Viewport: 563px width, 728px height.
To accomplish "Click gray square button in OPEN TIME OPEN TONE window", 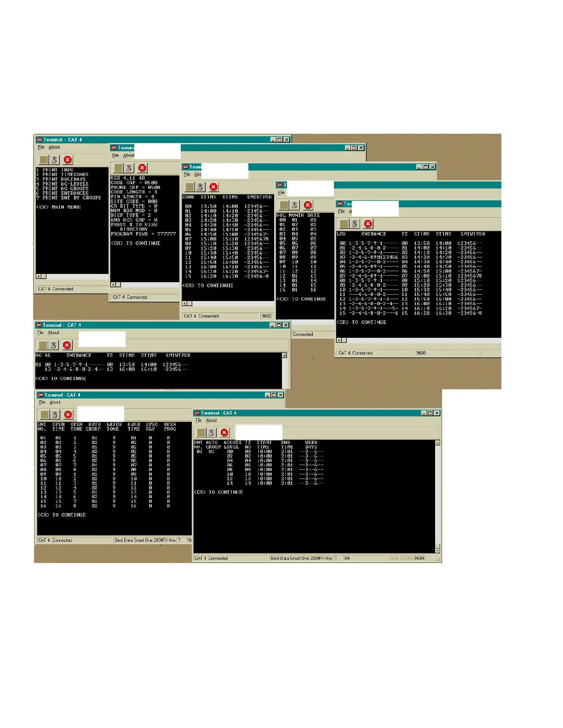I will 44,415.
